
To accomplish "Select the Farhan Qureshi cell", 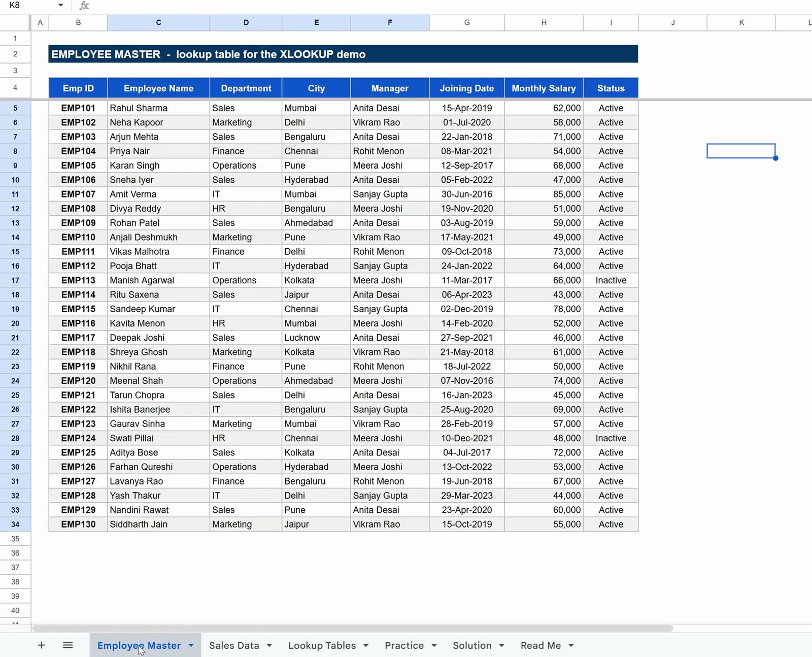I will pos(158,467).
